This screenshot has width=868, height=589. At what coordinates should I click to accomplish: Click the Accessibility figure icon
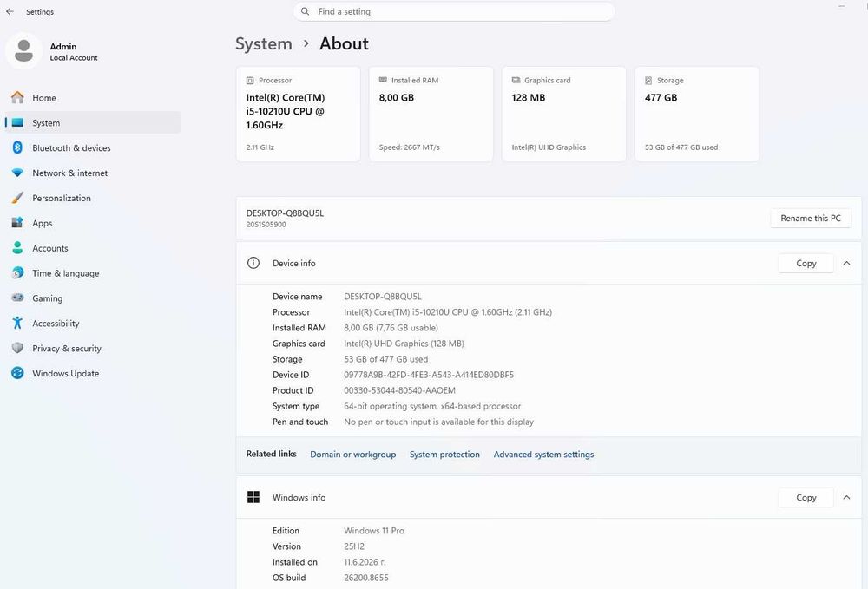pos(17,323)
